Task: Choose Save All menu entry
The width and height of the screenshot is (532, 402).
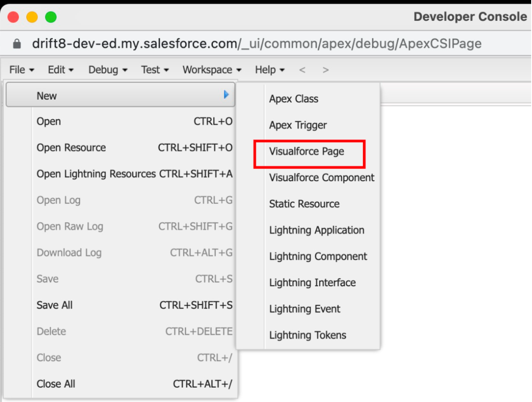Action: click(x=134, y=305)
